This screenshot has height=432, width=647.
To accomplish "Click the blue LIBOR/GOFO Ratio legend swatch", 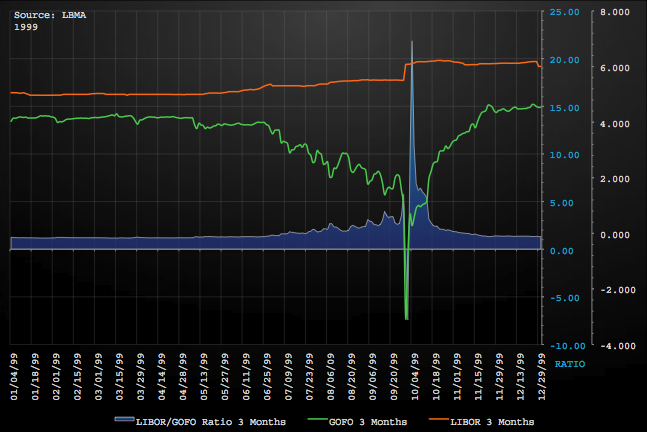I will 125,418.
